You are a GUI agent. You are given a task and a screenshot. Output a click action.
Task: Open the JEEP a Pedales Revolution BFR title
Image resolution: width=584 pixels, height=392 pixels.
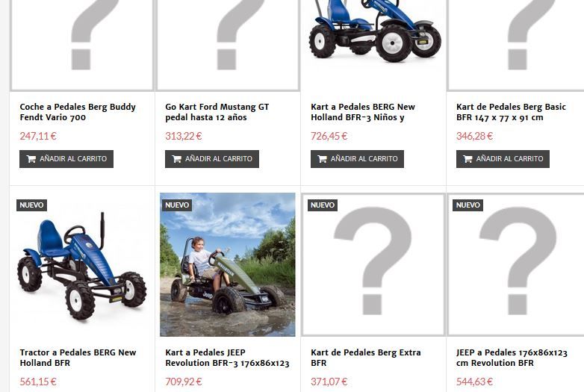click(512, 358)
